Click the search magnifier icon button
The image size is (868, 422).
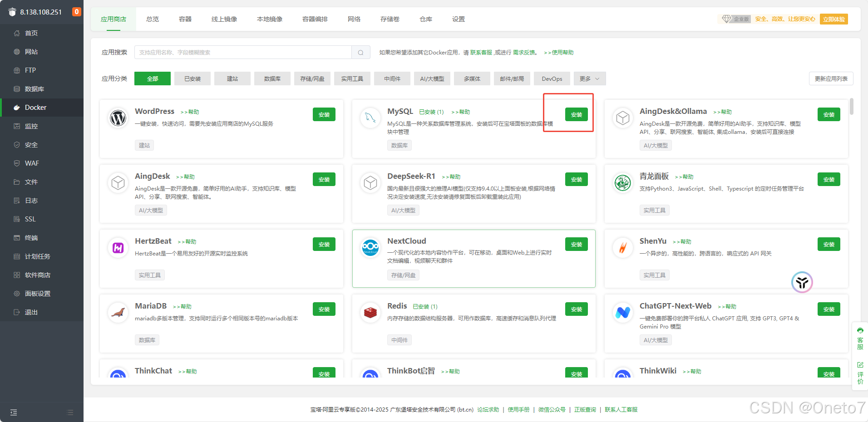click(361, 53)
